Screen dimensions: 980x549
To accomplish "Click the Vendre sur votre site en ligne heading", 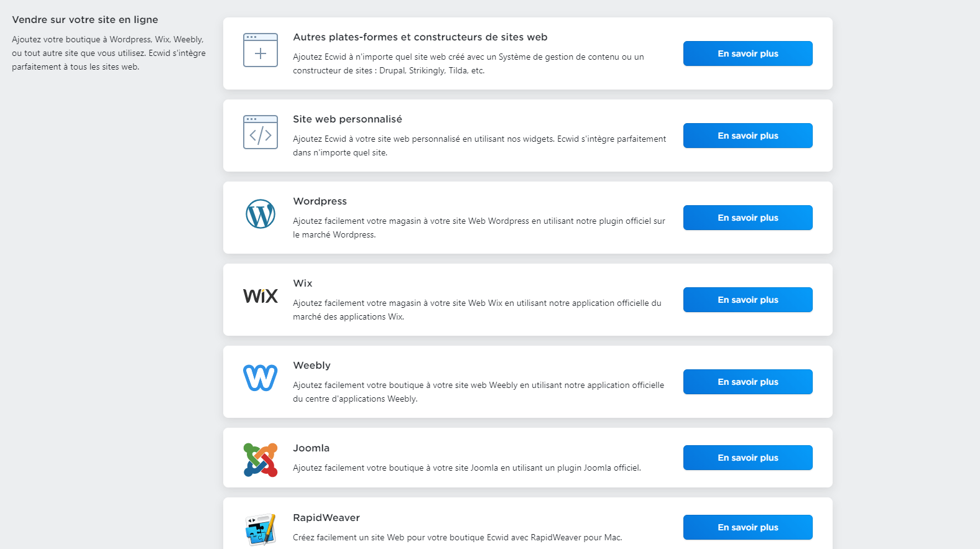I will tap(85, 20).
